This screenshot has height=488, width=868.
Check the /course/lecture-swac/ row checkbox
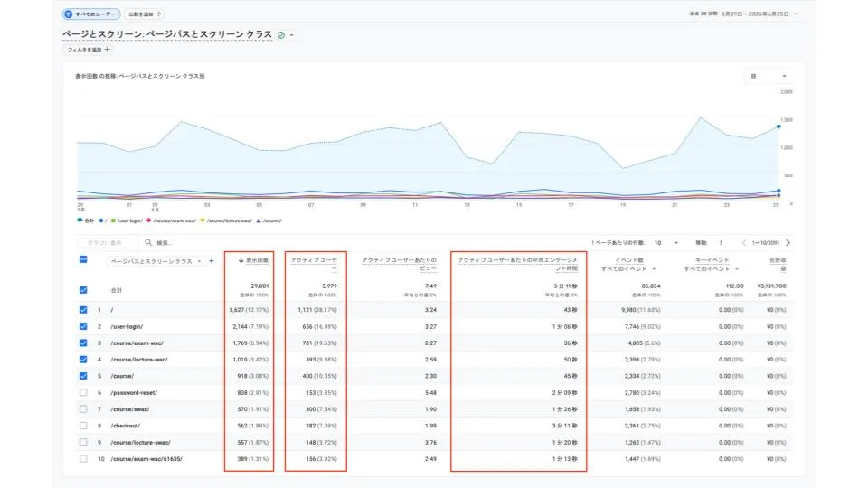click(x=83, y=443)
